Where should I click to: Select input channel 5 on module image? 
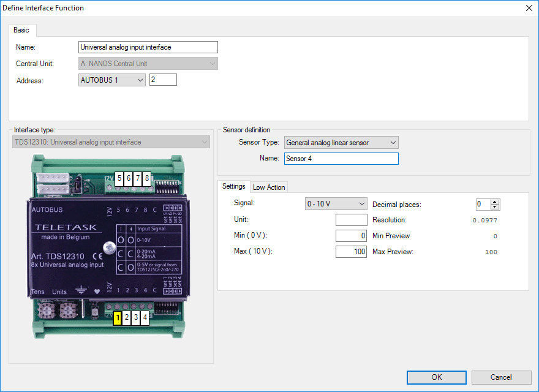click(119, 178)
